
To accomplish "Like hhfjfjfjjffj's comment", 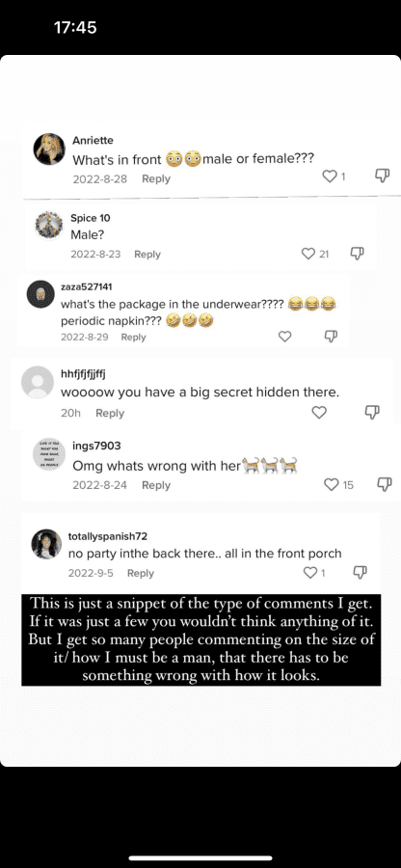I will 319,413.
